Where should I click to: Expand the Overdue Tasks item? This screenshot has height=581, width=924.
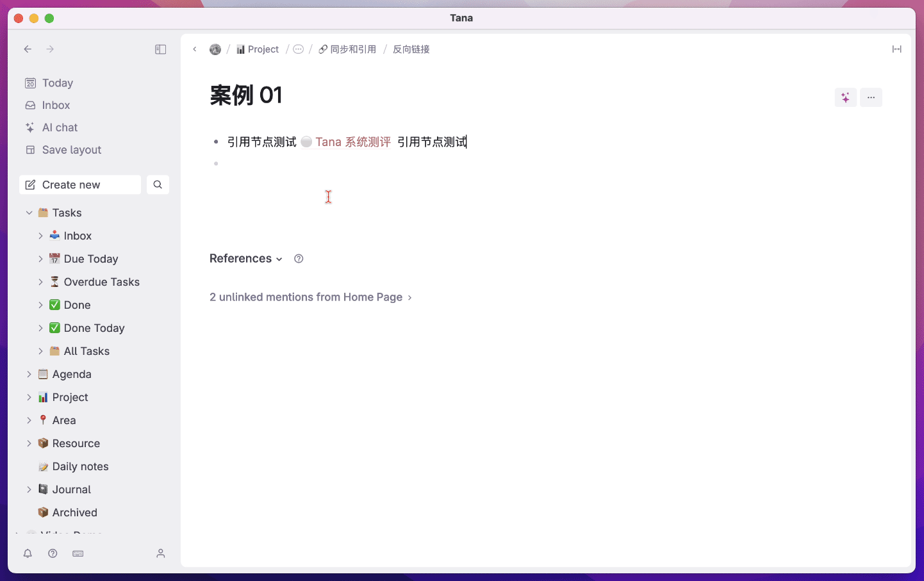click(x=40, y=282)
